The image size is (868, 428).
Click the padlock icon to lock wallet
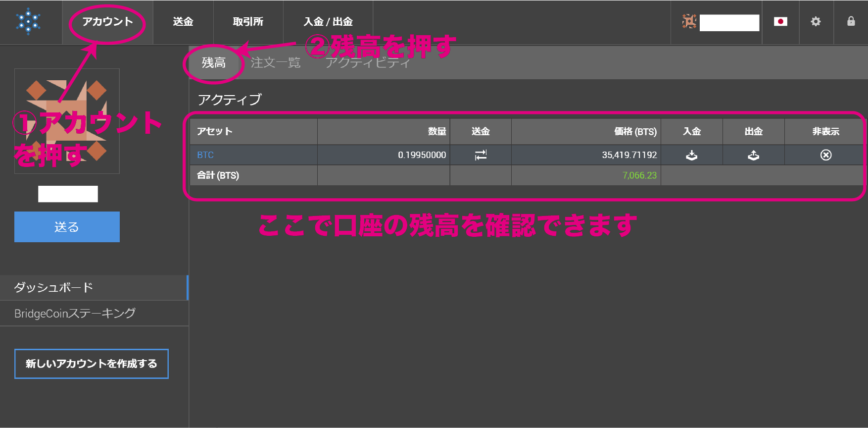[x=851, y=21]
